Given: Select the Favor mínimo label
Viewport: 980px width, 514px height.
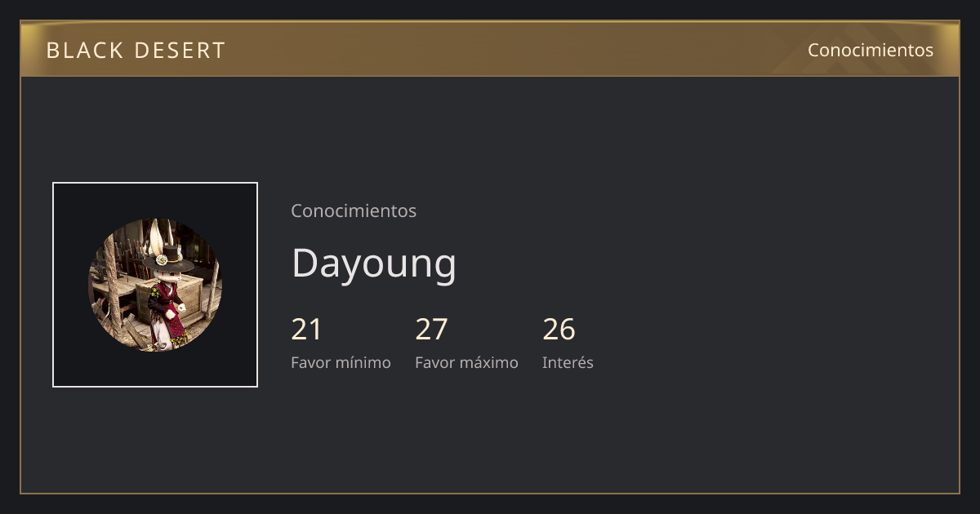Looking at the screenshot, I should (341, 362).
